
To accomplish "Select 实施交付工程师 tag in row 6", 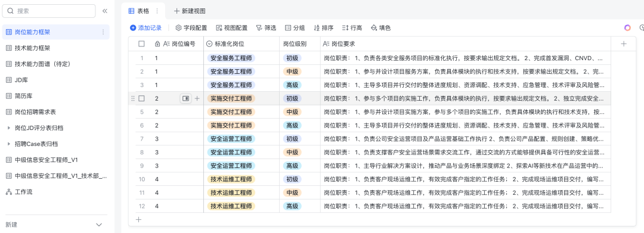I will tap(231, 125).
